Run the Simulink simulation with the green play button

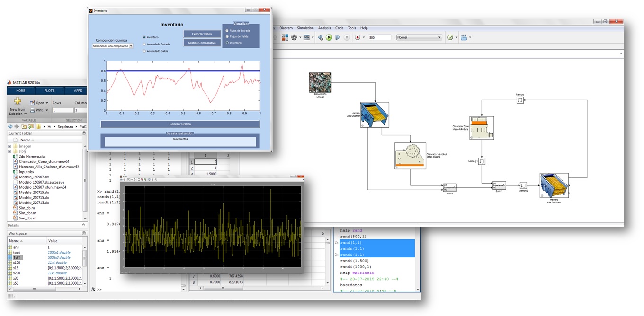pos(329,37)
